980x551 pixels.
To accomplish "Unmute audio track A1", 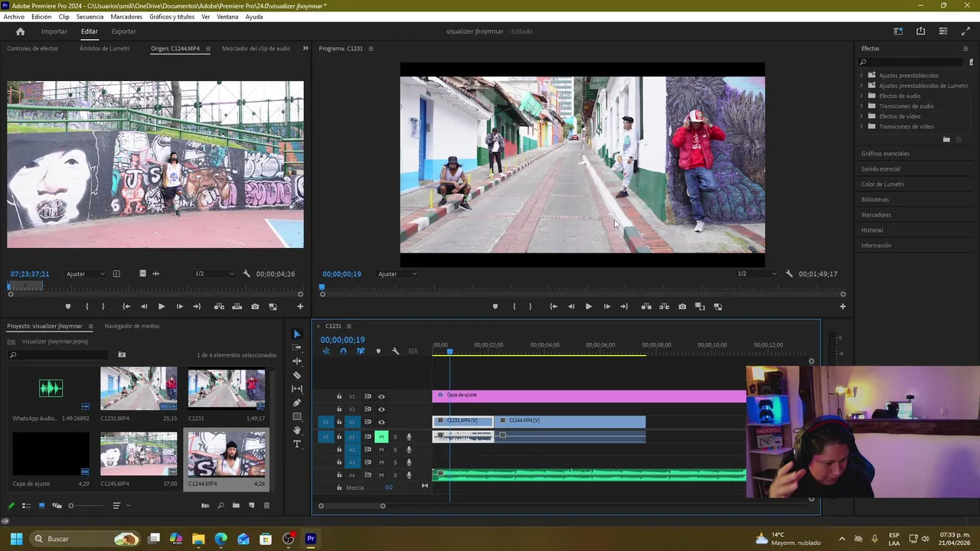I will 381,437.
